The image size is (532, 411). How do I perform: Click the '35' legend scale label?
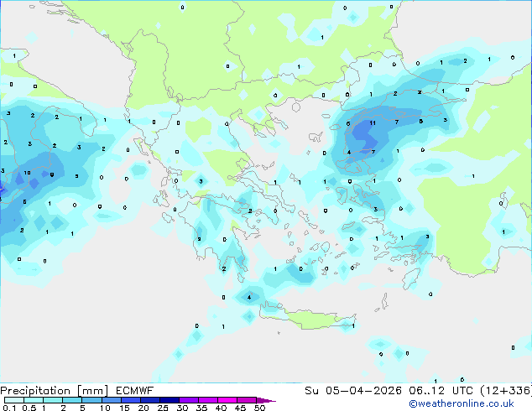(201, 408)
